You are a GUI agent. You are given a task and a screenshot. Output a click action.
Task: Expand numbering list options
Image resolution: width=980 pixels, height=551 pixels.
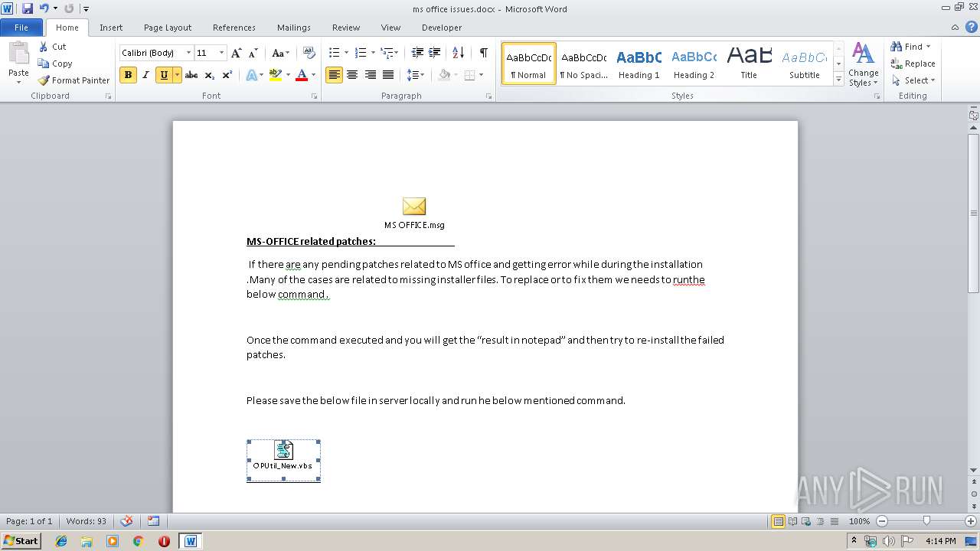tap(373, 53)
